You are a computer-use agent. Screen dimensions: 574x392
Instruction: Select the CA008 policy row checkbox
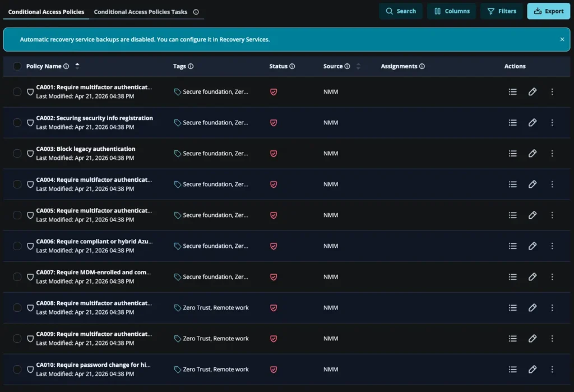(17, 308)
